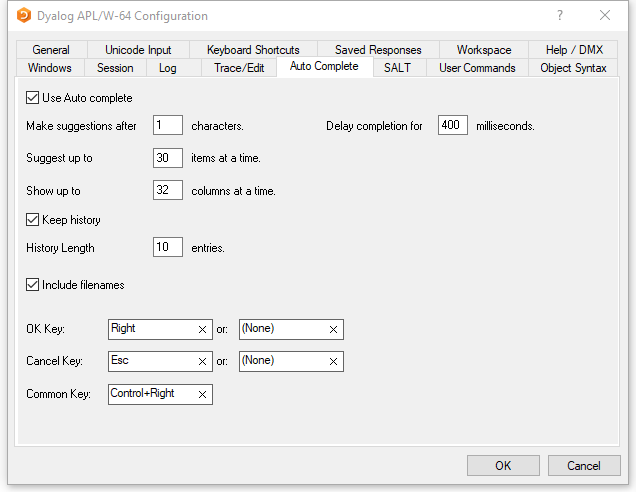The height and width of the screenshot is (492, 636).
Task: Open the Trace/Edit tab
Action: (239, 68)
